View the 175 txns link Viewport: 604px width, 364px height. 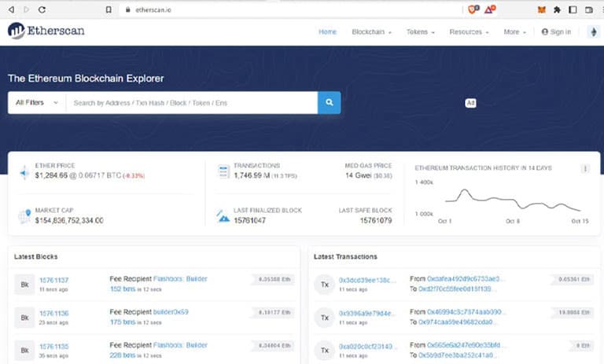tap(123, 322)
